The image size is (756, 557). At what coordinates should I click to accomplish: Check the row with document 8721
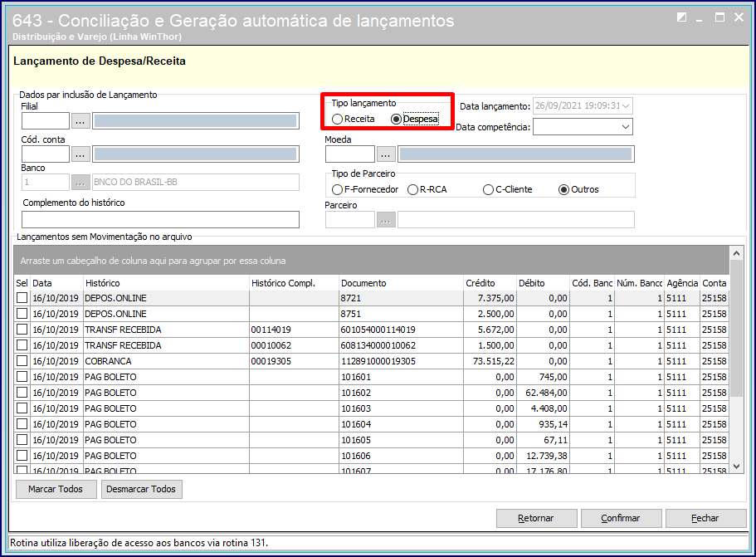click(22, 298)
